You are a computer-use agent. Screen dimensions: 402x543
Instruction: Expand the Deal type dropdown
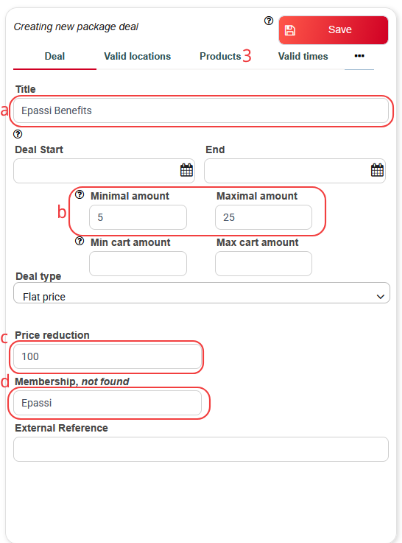(201, 293)
